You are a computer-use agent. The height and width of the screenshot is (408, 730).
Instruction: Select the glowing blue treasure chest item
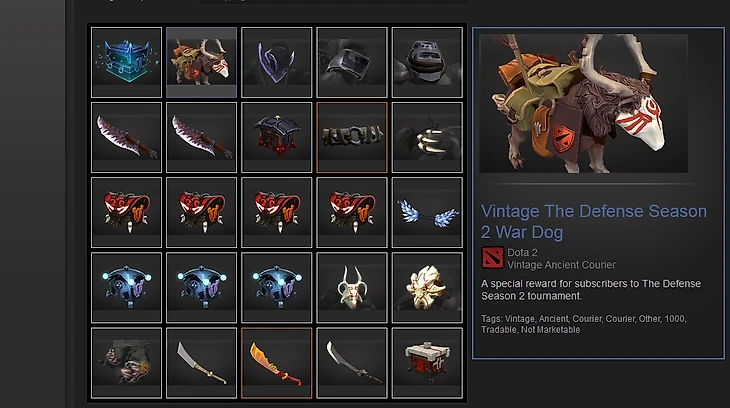(x=126, y=62)
